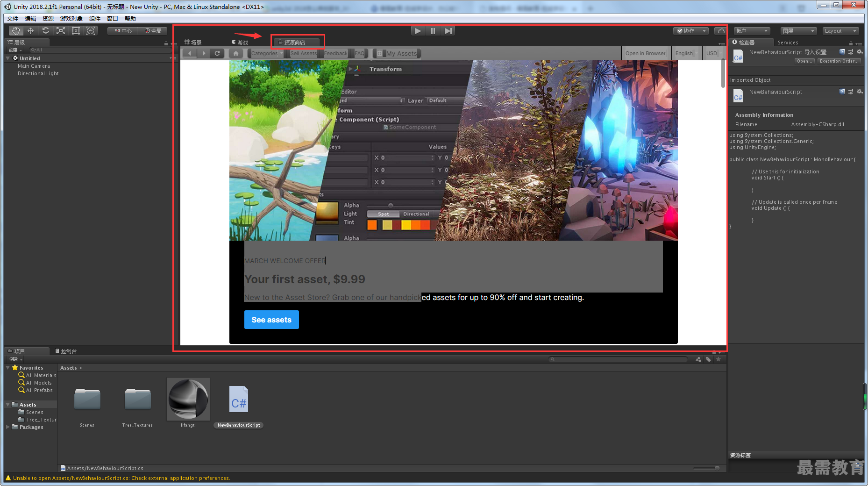Image resolution: width=868 pixels, height=486 pixels.
Task: Open My Assets
Action: [x=397, y=53]
